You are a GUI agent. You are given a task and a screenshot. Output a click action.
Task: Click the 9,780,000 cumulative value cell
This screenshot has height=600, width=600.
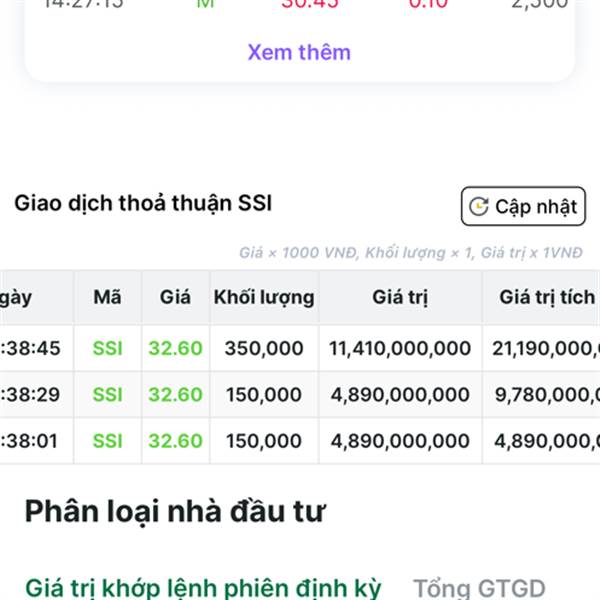pyautogui.click(x=545, y=395)
